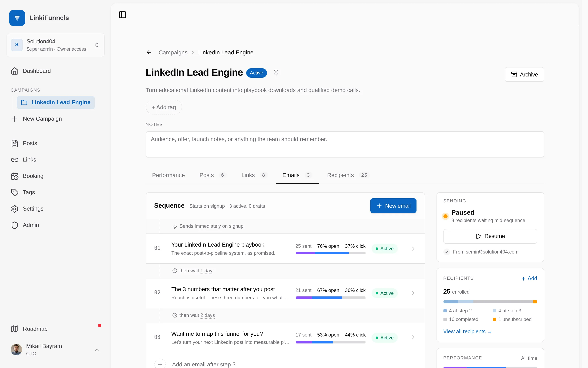This screenshot has width=588, height=368.
Task: Click Add in the Recipients panel
Action: pyautogui.click(x=529, y=278)
